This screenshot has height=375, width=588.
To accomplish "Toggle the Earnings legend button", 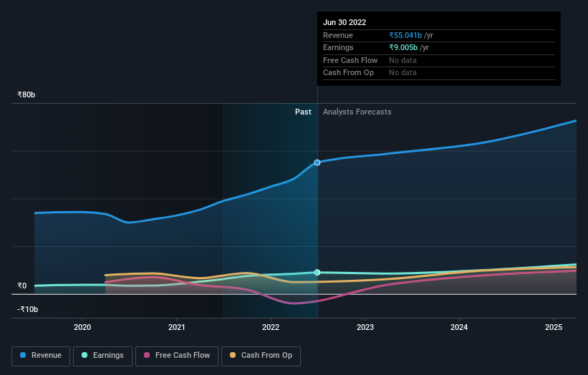I will [102, 356].
